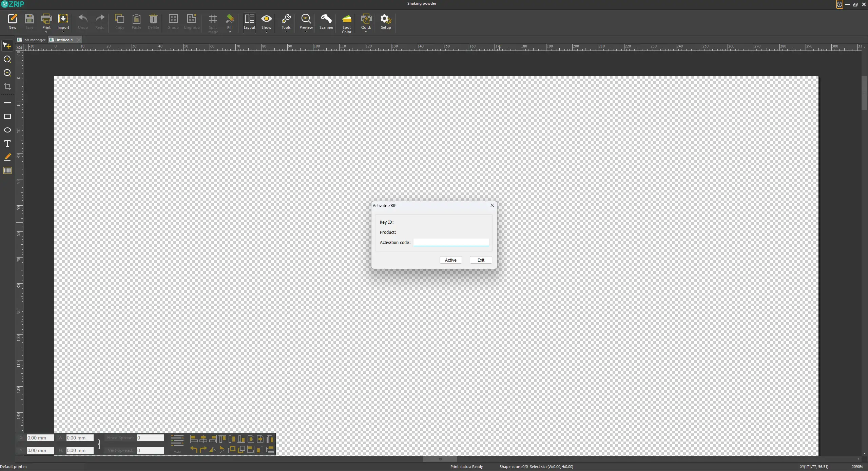Viewport: 868px width, 471px height.
Task: Click the Import toolbar icon
Action: (63, 19)
